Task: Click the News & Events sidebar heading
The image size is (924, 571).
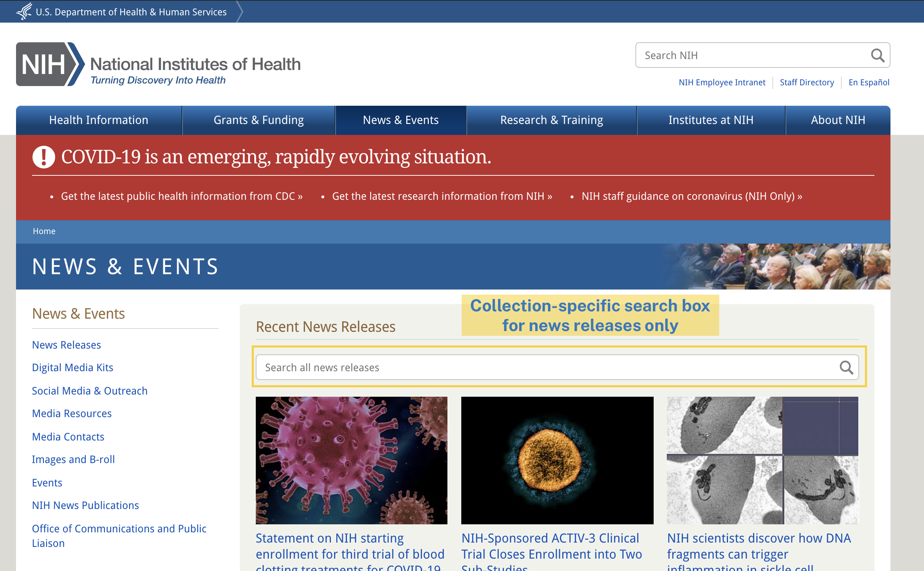Action: (78, 314)
